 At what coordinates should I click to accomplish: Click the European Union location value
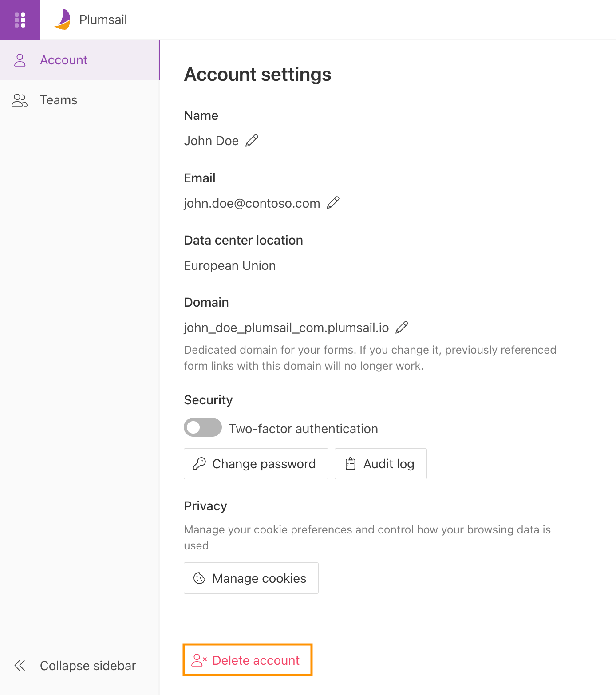230,265
